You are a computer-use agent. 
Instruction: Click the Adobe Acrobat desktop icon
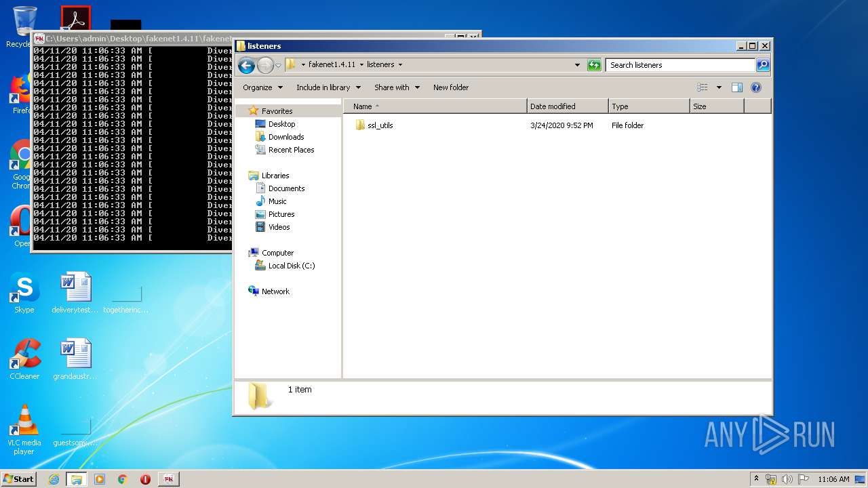(75, 19)
